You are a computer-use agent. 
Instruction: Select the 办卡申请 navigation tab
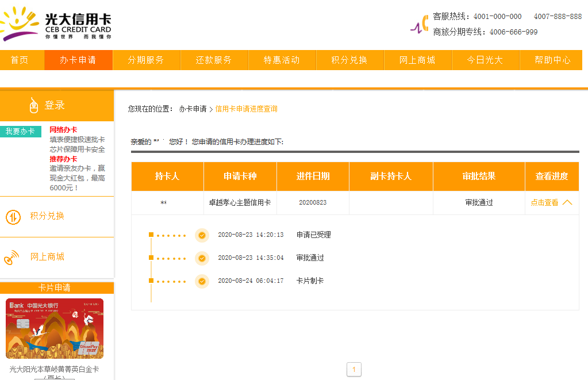78,60
